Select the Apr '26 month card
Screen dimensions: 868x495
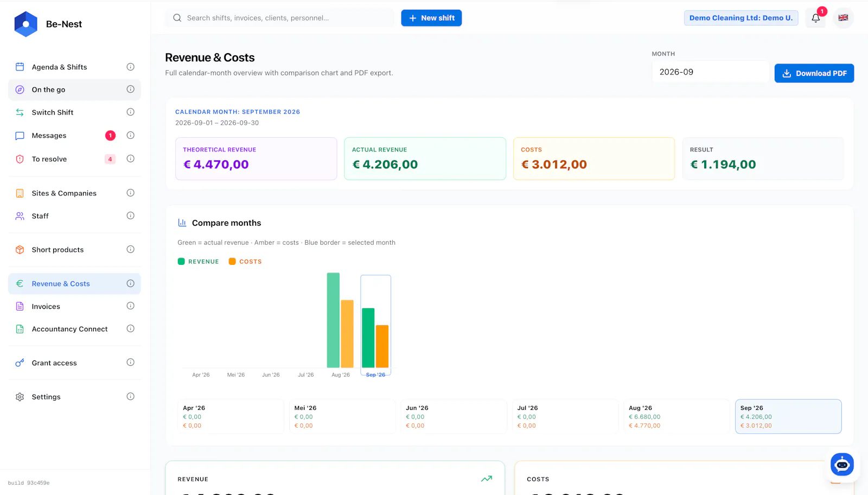click(231, 416)
